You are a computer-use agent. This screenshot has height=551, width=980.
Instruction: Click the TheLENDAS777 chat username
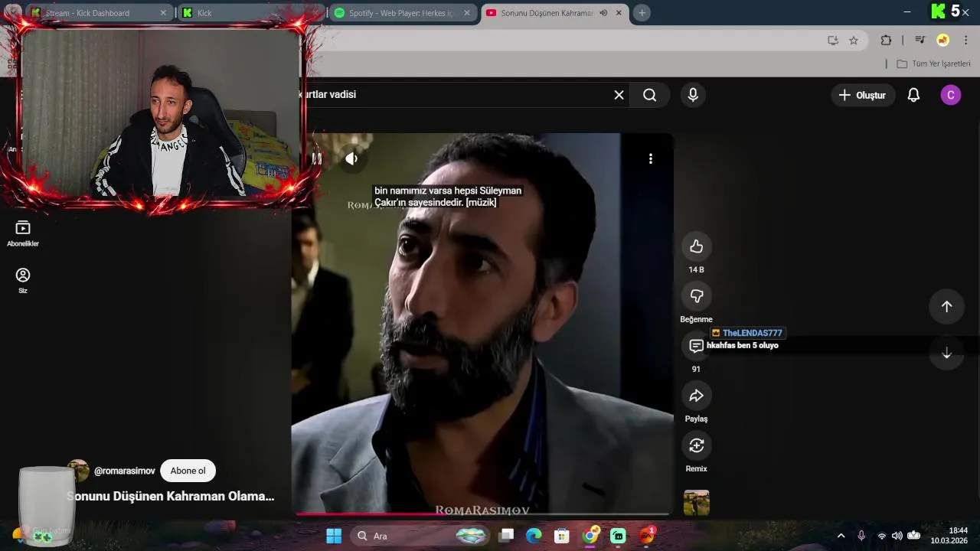pos(752,333)
